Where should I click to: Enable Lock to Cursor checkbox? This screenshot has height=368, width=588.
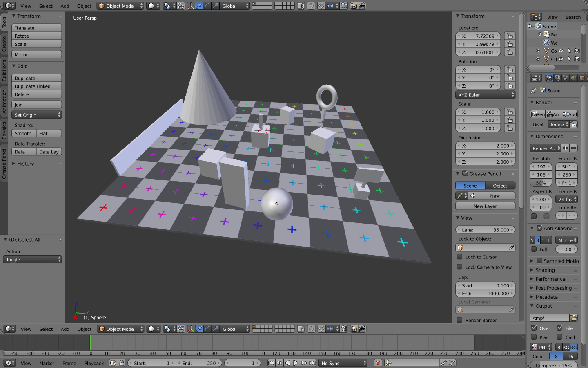[x=460, y=257]
